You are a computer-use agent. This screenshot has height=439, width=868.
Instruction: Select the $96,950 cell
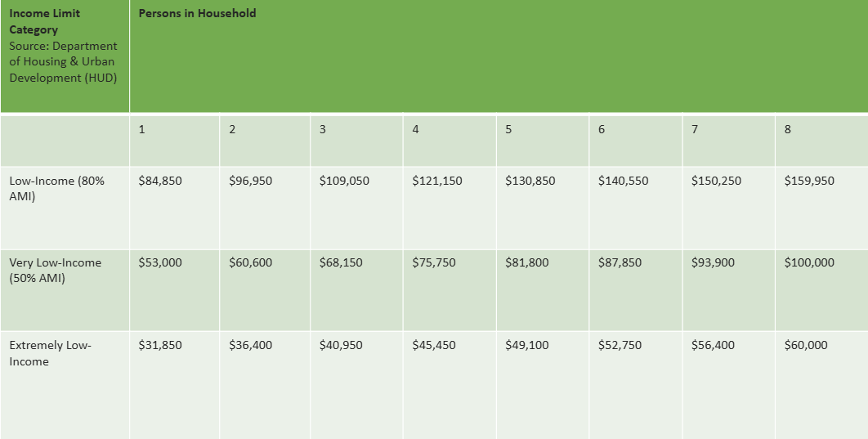(x=251, y=181)
